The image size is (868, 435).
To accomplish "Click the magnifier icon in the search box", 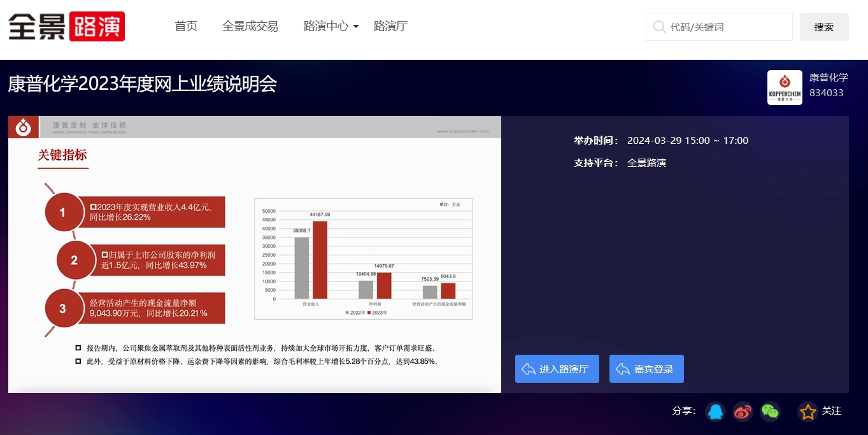I will (658, 27).
